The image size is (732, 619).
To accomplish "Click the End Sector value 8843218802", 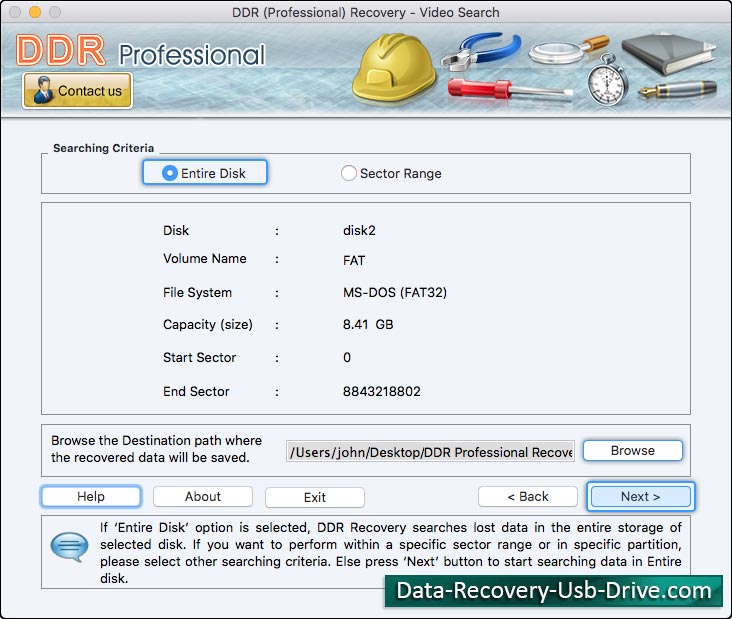I will 381,391.
